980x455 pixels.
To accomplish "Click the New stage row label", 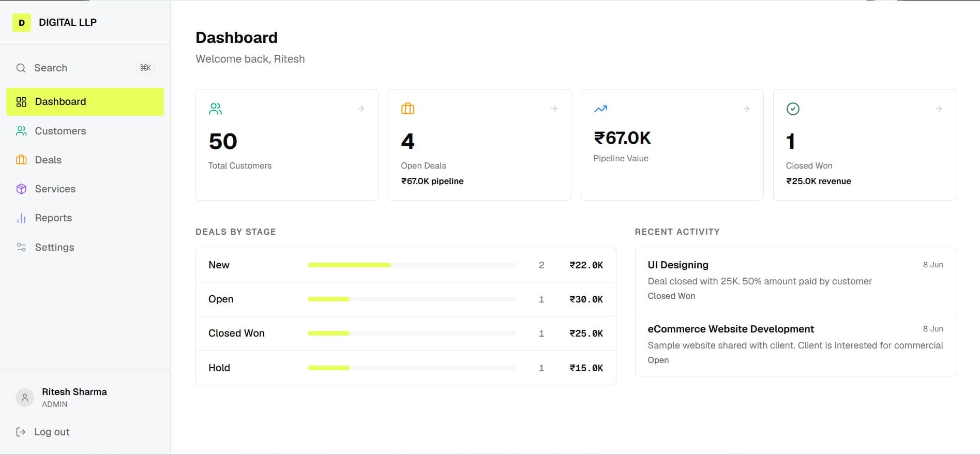I will [x=219, y=265].
